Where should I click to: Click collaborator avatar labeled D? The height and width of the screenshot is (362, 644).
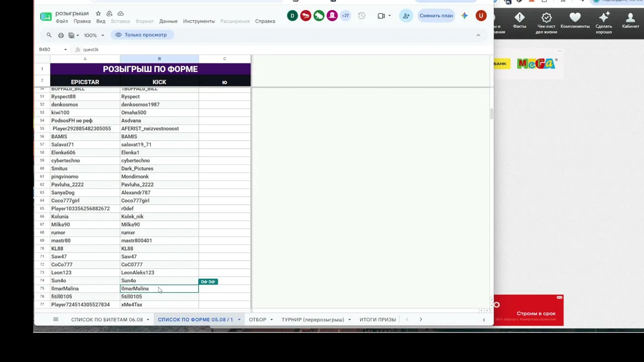click(x=292, y=16)
